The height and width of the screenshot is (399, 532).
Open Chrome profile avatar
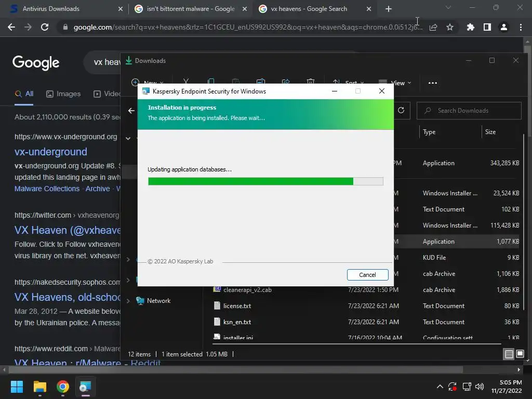click(x=504, y=27)
